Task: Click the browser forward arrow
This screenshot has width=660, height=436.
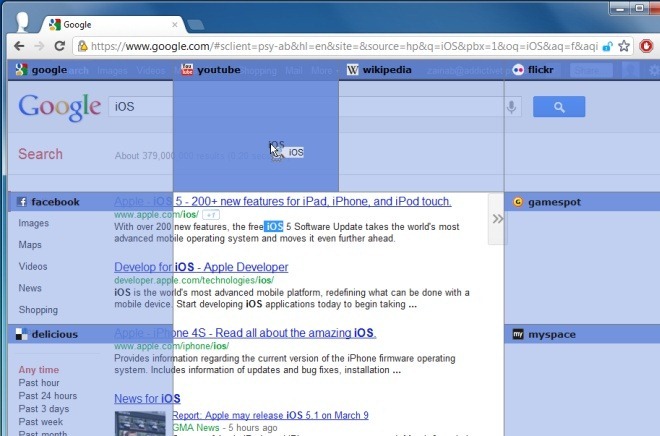Action: (x=39, y=46)
